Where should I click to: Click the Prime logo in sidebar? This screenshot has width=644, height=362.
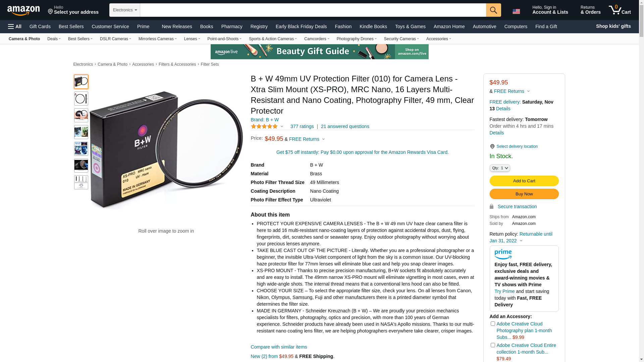tap(503, 254)
